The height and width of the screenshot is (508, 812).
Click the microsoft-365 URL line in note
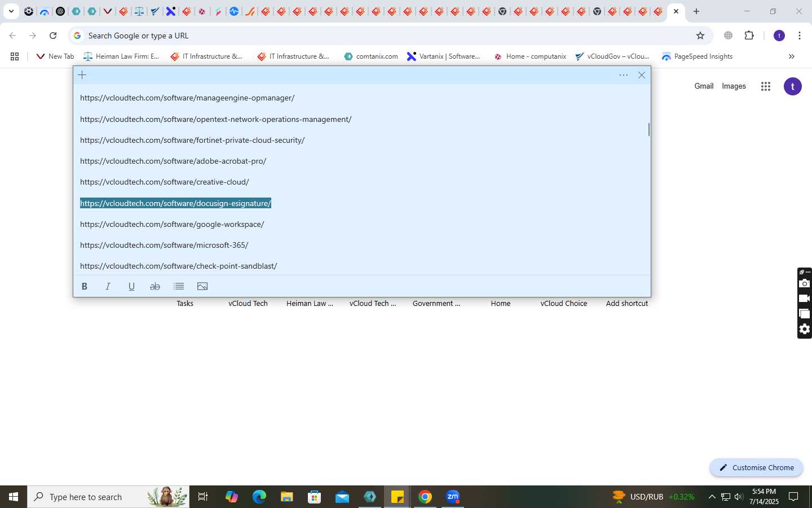(164, 245)
